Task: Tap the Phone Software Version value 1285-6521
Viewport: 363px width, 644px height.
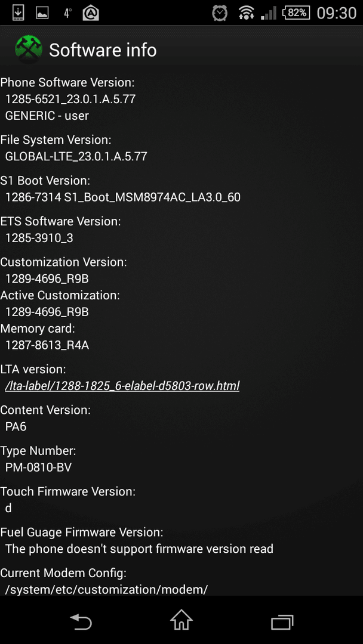Action: coord(70,99)
